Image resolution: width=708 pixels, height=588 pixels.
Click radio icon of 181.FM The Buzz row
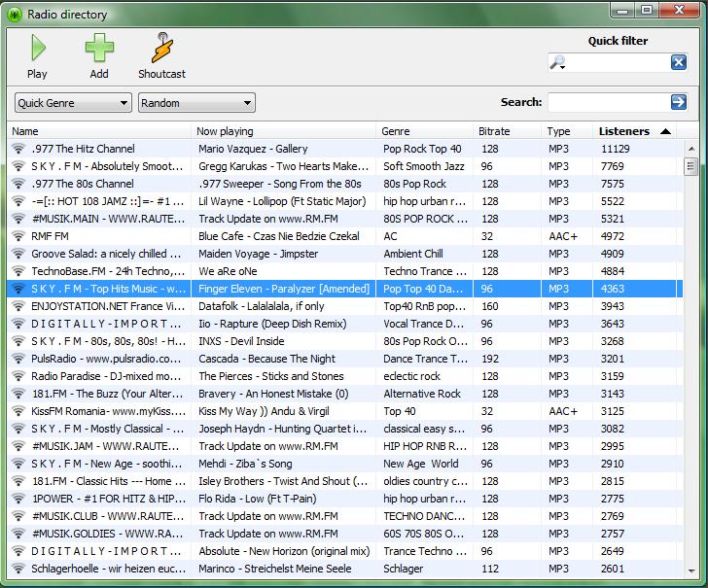click(x=18, y=394)
